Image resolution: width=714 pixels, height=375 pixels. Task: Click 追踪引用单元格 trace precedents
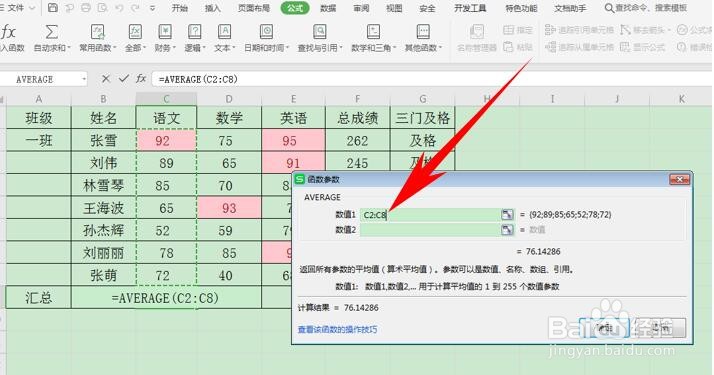pyautogui.click(x=580, y=30)
